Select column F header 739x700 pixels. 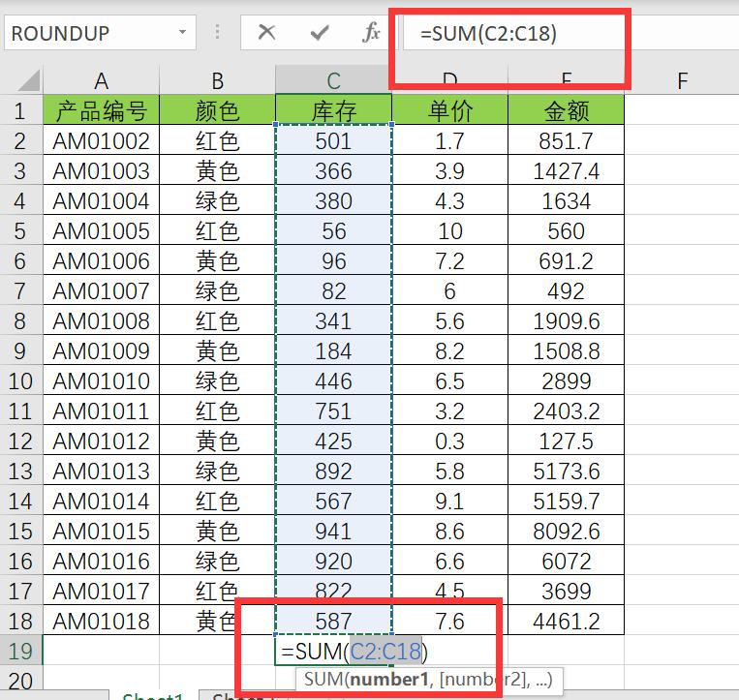coord(682,80)
